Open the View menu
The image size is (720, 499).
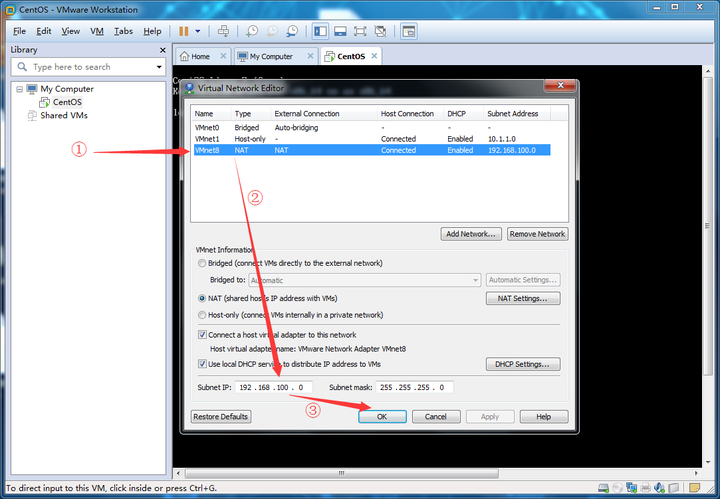(x=71, y=31)
